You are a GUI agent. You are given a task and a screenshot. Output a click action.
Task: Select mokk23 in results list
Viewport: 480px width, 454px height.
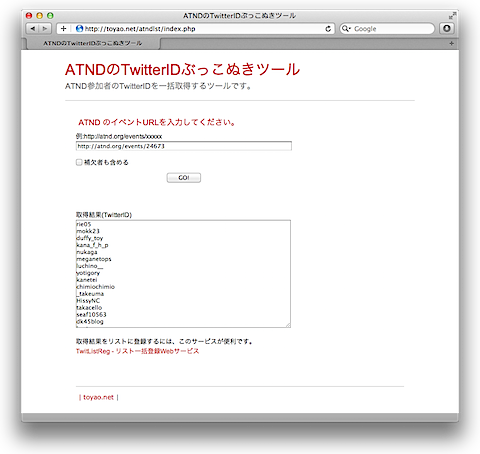coord(88,231)
